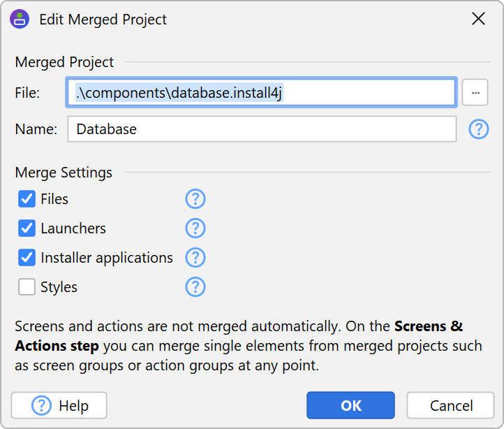This screenshot has width=504, height=429.
Task: View help for Installer applications option
Action: 195,258
